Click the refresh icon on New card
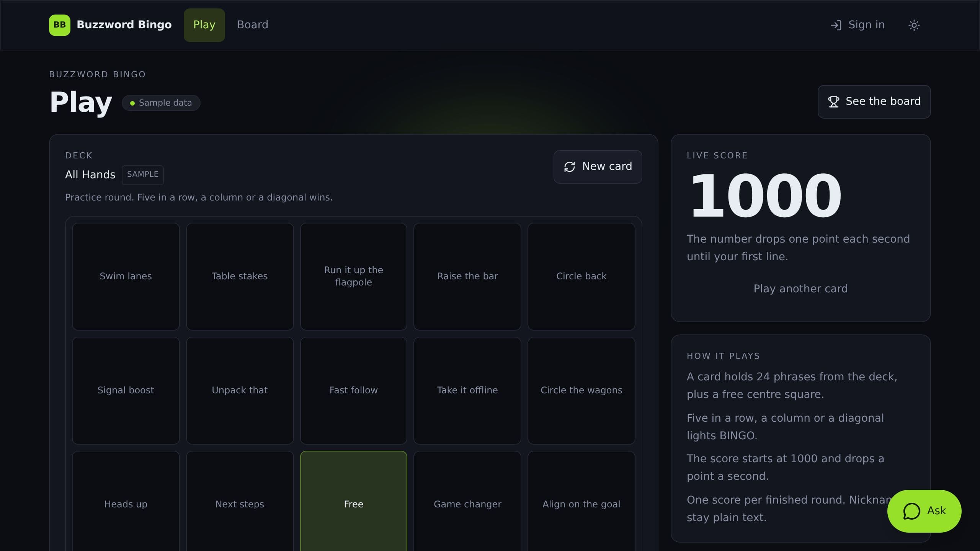This screenshot has width=980, height=551. coord(569,167)
